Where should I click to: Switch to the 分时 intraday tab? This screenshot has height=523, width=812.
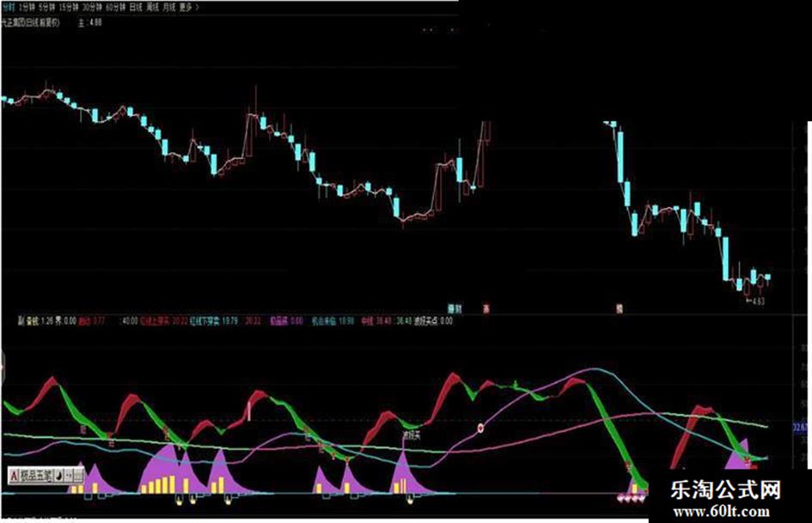click(x=9, y=8)
